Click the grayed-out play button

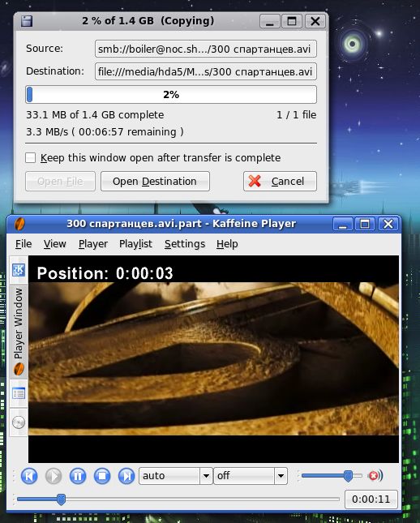click(x=54, y=476)
